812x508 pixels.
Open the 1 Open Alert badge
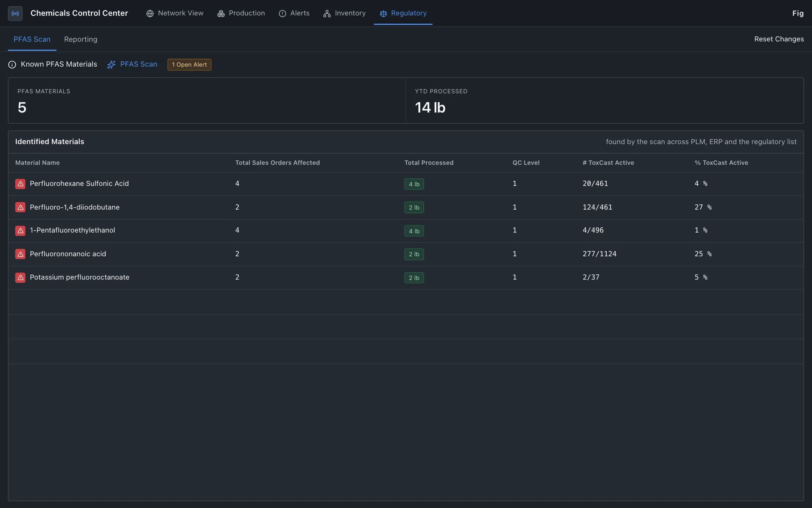pos(189,65)
